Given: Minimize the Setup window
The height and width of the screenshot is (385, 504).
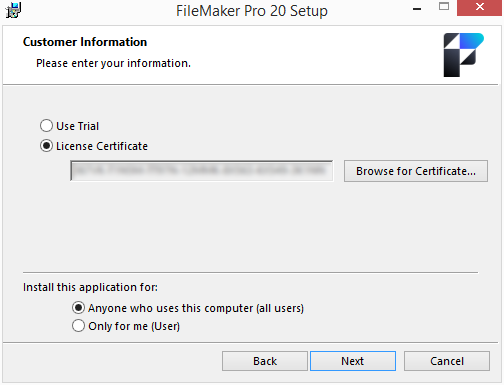Looking at the screenshot, I should (x=417, y=9).
